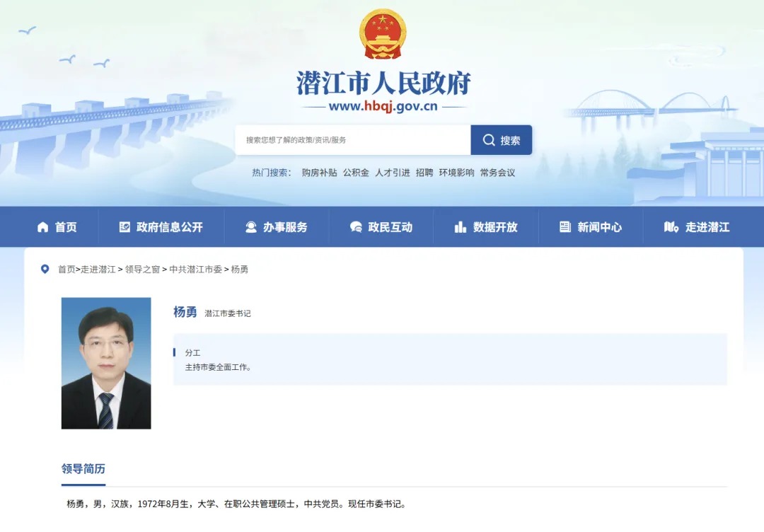Click the text 主持市委全面工作
Viewport: 764px width, 532px height.
pyautogui.click(x=218, y=367)
